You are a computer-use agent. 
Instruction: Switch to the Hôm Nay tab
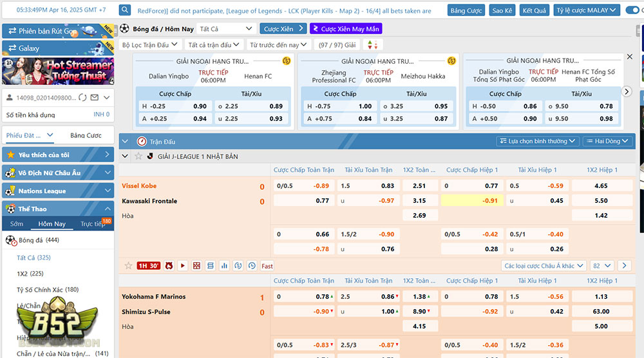point(52,224)
